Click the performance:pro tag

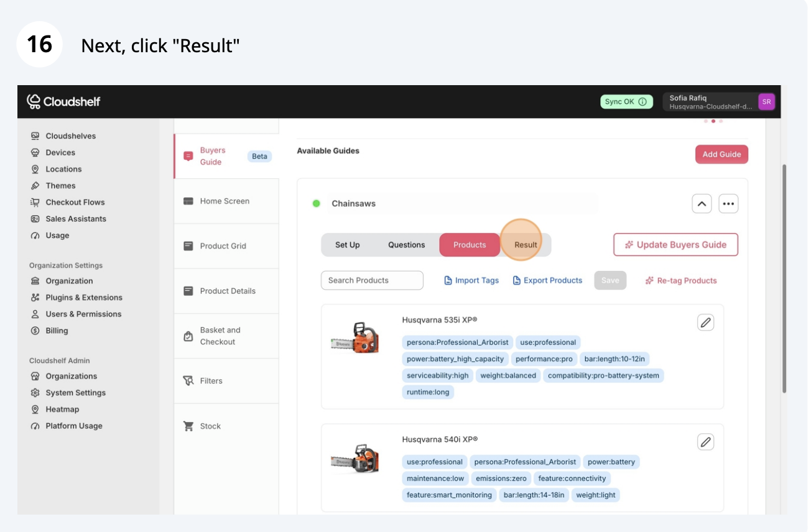pos(545,359)
